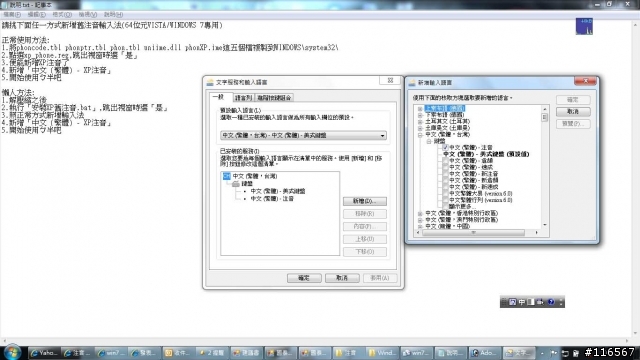Screen dimensions: 640x360
Task: Check the 中文 (繁體) - 倉頡 checkbox
Action: pyautogui.click(x=445, y=161)
